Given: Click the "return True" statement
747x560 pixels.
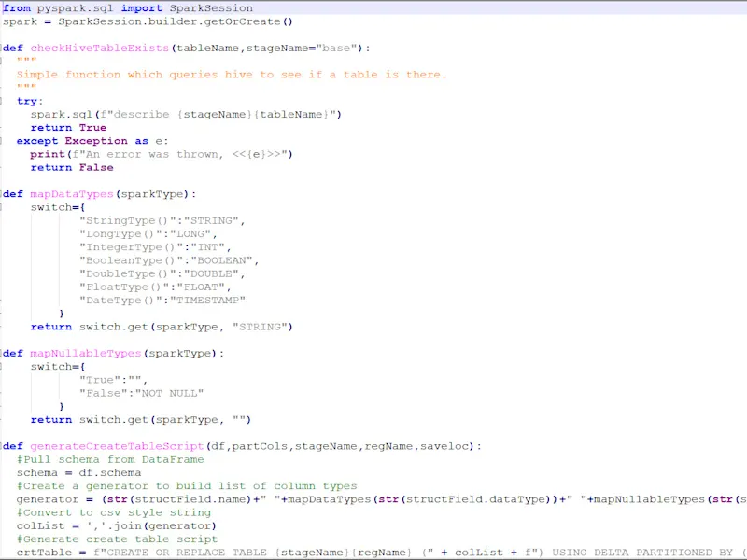Looking at the screenshot, I should [x=68, y=128].
